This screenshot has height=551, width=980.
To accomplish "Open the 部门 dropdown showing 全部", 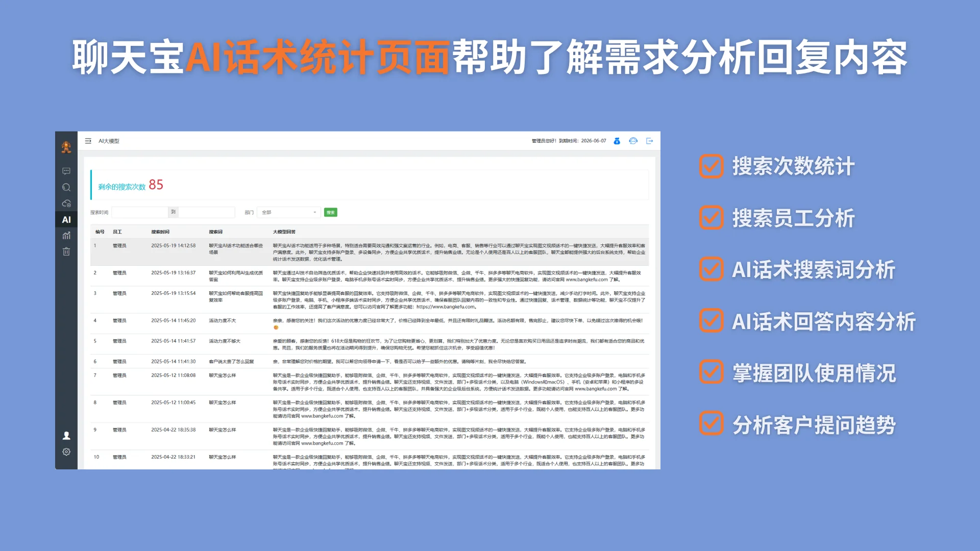I will [289, 212].
